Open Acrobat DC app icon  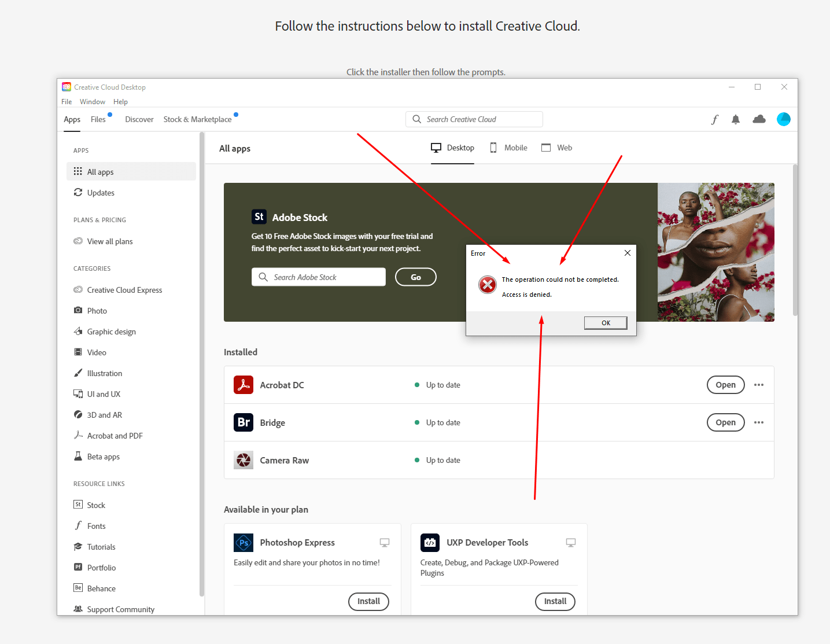pyautogui.click(x=244, y=385)
